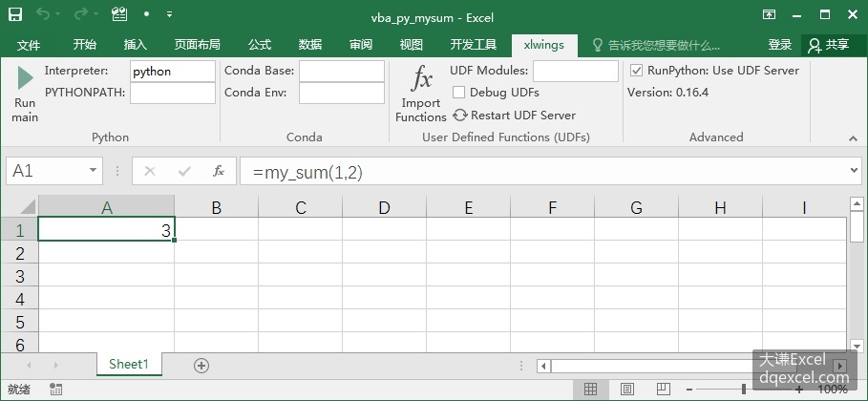The width and height of the screenshot is (868, 401).
Task: Click the vertical scrollbar down arrow
Action: point(857,347)
